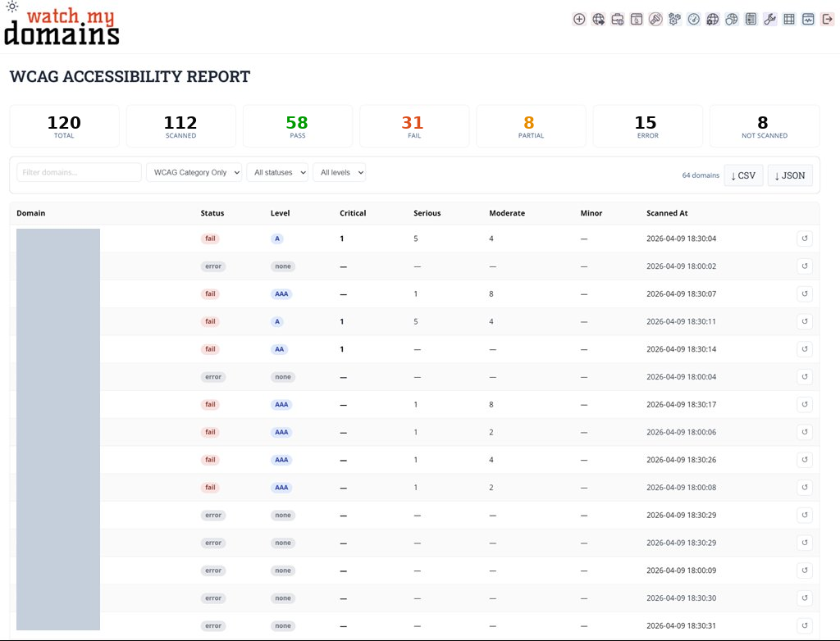Open the table grid view icon
This screenshot has width=840, height=641.
coord(789,19)
